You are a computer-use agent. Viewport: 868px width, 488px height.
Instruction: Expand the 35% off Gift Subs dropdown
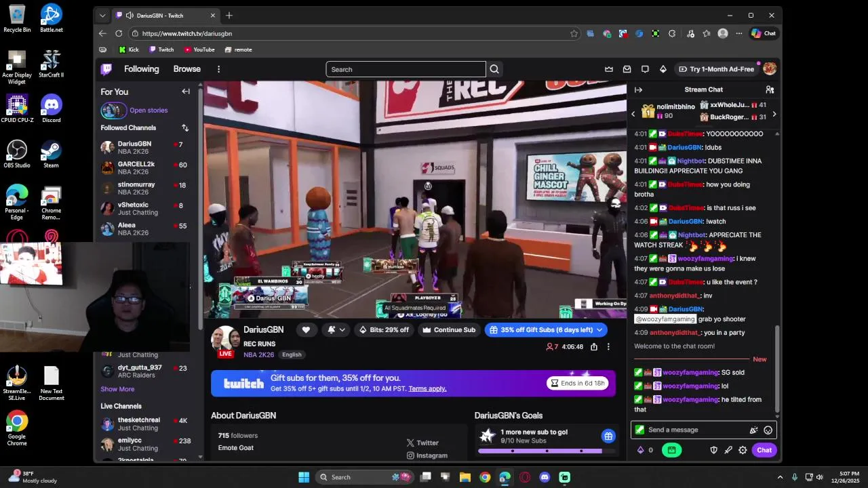pyautogui.click(x=599, y=330)
